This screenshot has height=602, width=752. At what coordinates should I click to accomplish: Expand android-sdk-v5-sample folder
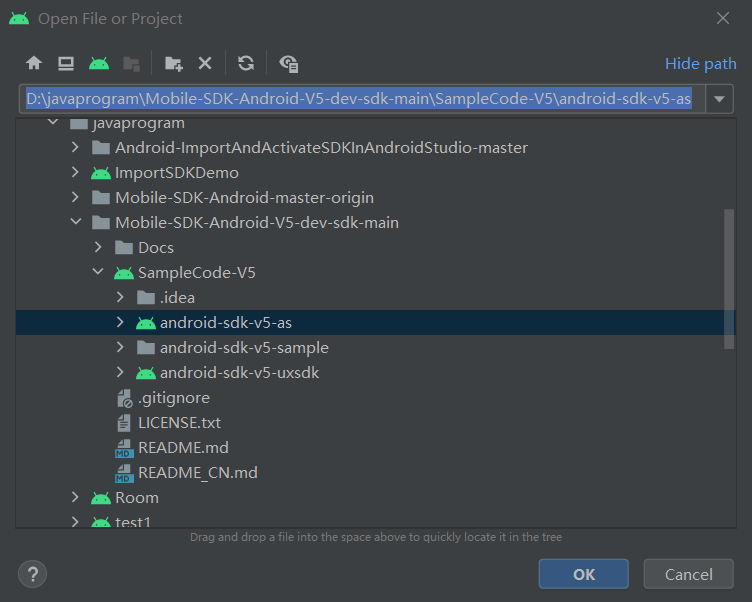pyautogui.click(x=120, y=347)
